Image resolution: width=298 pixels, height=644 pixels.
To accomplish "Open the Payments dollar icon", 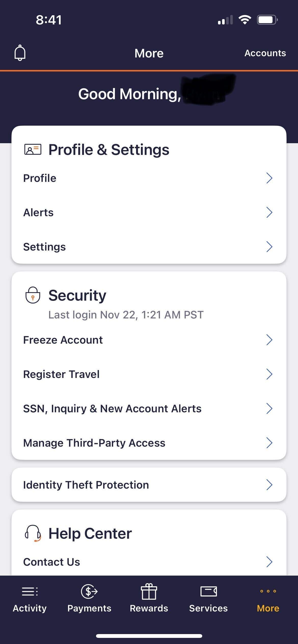I will pos(89,591).
